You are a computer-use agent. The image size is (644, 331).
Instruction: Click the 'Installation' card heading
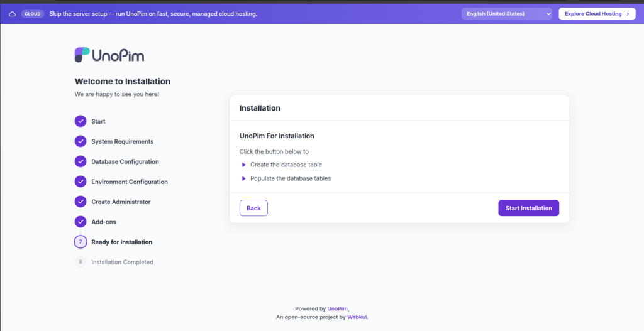[x=260, y=108]
